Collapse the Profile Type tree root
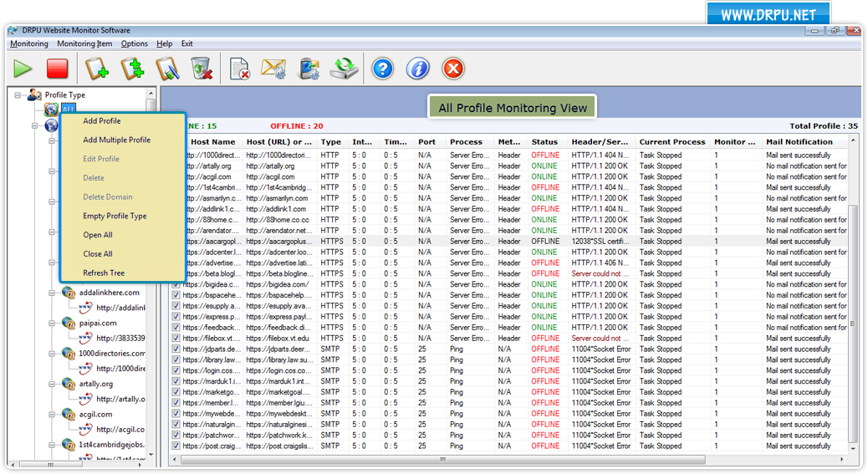Image resolution: width=868 pixels, height=474 pixels. [x=18, y=95]
